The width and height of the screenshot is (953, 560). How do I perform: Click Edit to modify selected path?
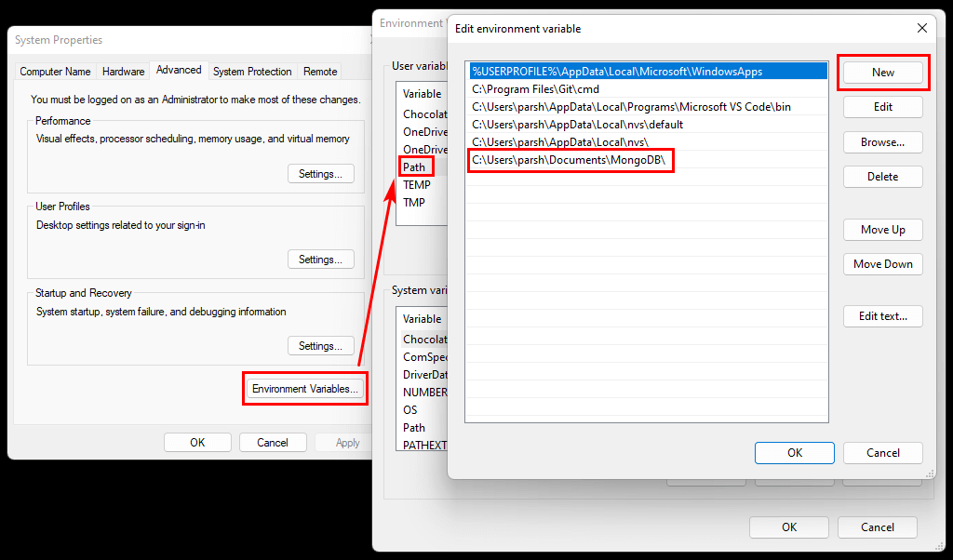[x=881, y=107]
